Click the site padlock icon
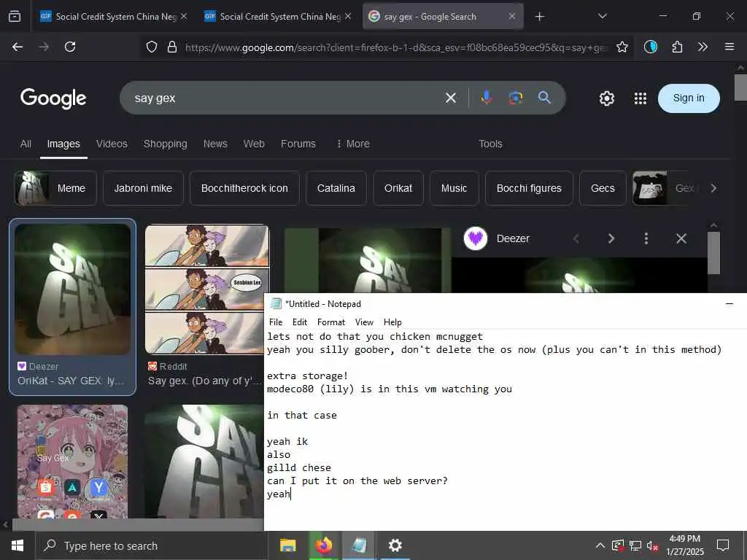 172,47
